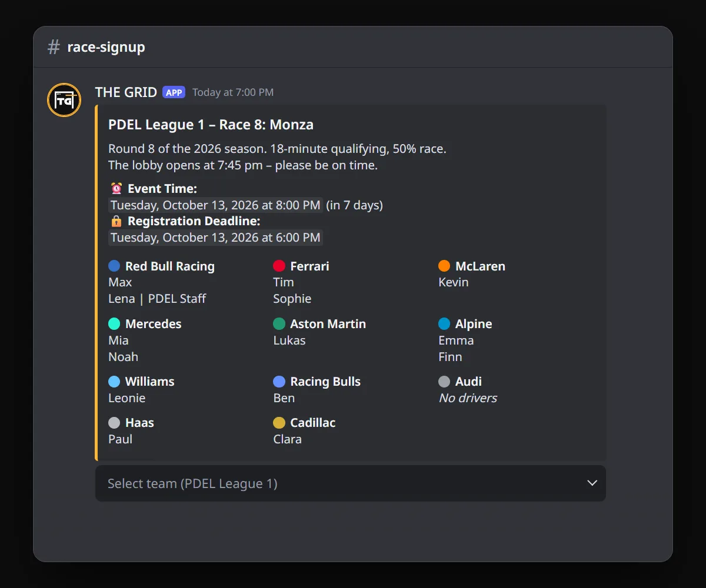Click driver Tim under Ferrari

pos(284,282)
